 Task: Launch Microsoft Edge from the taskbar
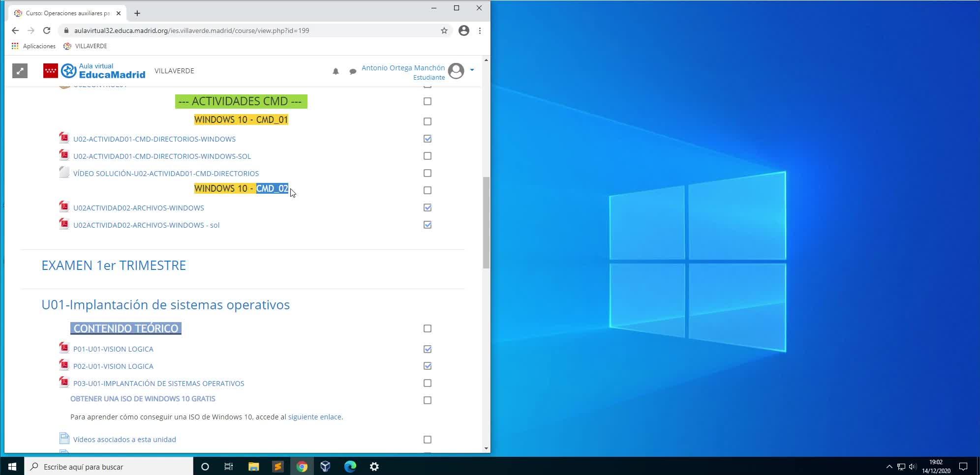coord(350,467)
